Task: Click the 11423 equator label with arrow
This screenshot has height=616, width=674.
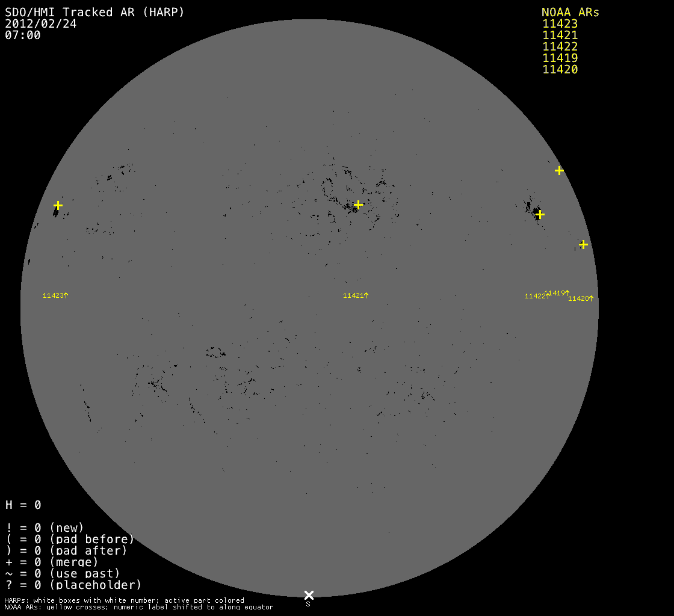Action: [x=55, y=295]
